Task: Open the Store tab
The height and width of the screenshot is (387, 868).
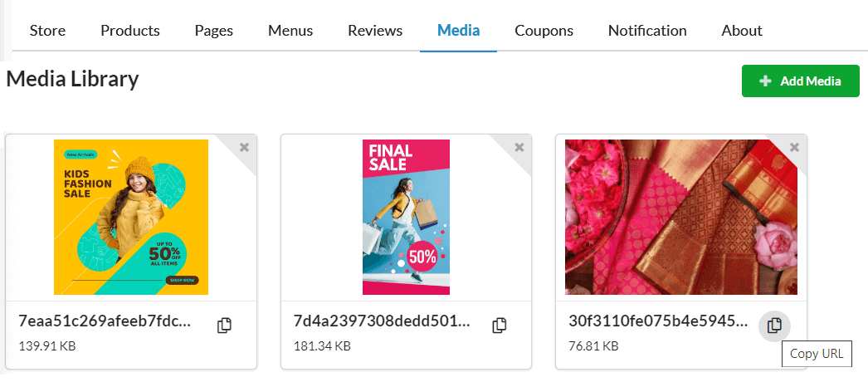Action: coord(47,31)
